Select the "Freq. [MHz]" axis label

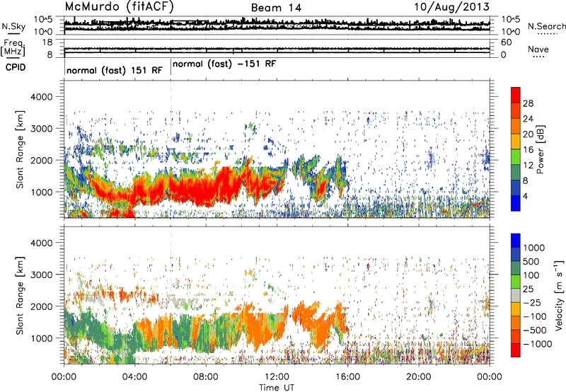[13, 48]
